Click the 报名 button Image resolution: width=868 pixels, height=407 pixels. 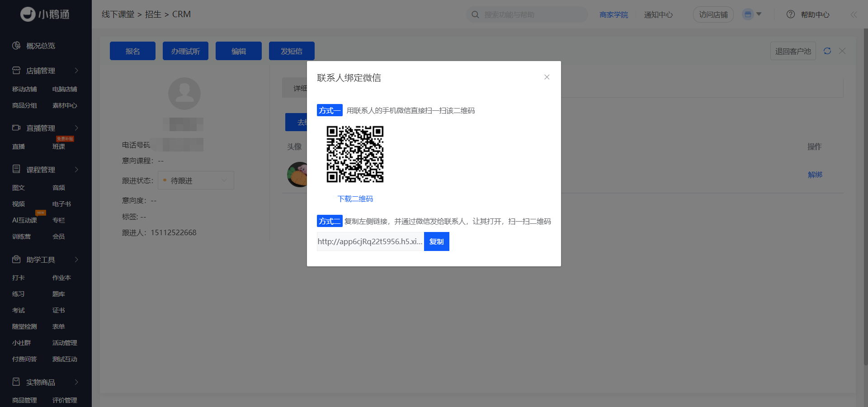[x=132, y=51]
